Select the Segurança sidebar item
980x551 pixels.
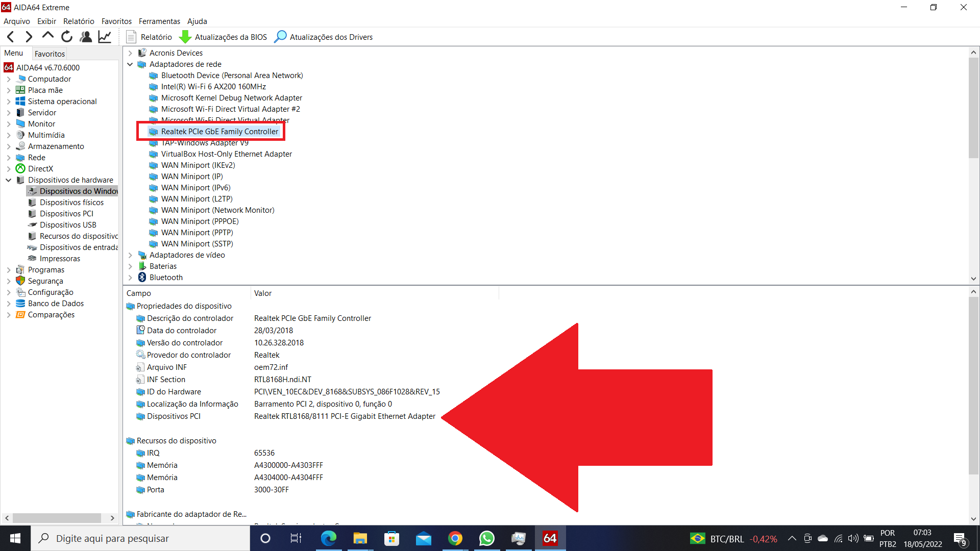(45, 281)
